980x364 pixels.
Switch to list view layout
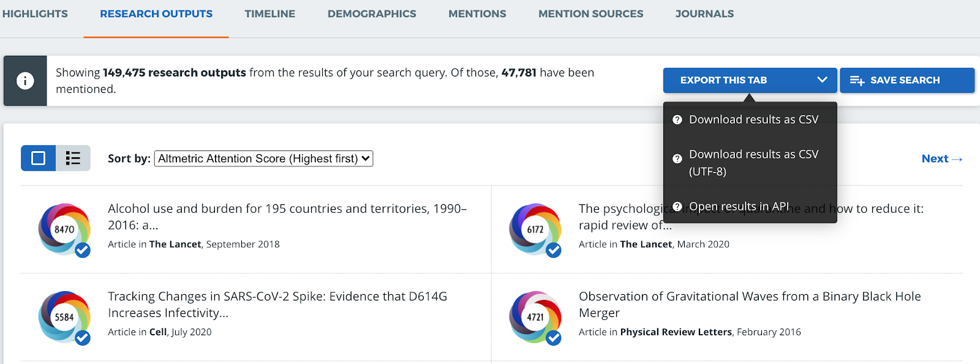click(x=73, y=158)
